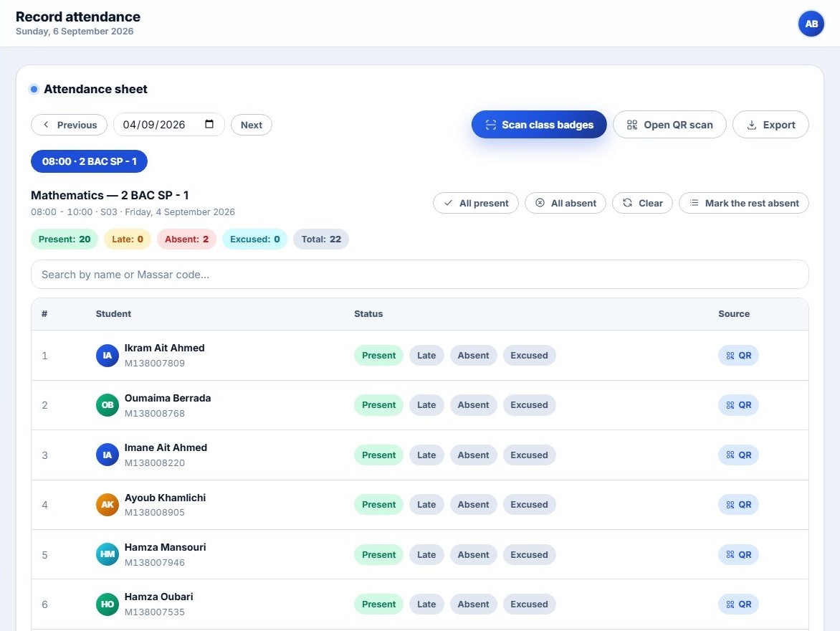Click QR source badge for Hamza Mansouri
This screenshot has height=631, width=840.
[738, 555]
